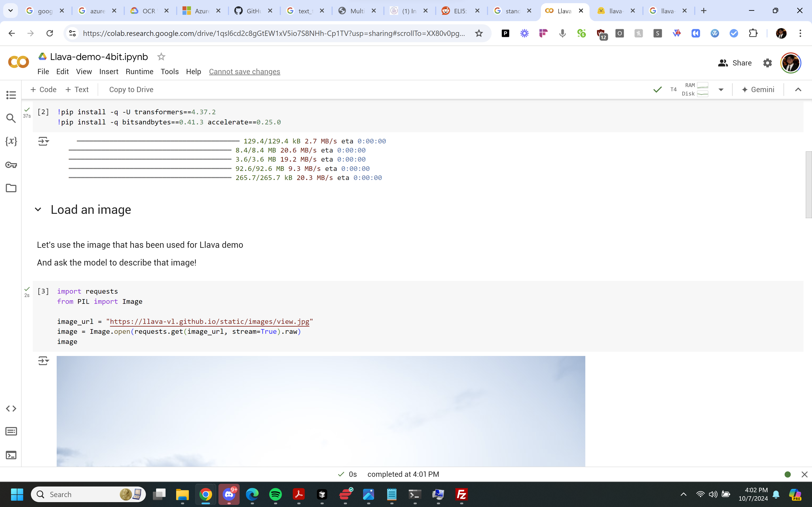Viewport: 812px width, 507px height.
Task: Open the find and replace search icon
Action: coord(11,118)
